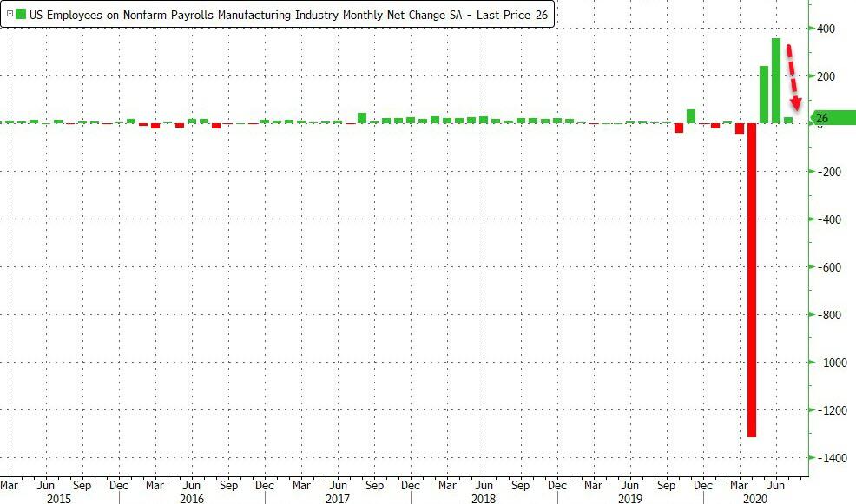Select the large red bar near -1300
Image resolution: width=856 pixels, height=504 pixels.
pyautogui.click(x=752, y=279)
